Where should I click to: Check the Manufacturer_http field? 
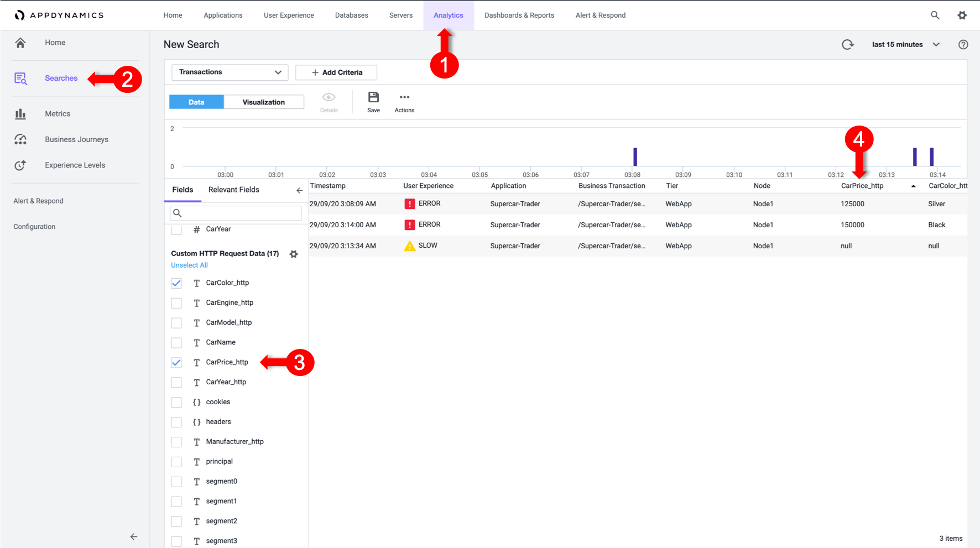(x=176, y=442)
